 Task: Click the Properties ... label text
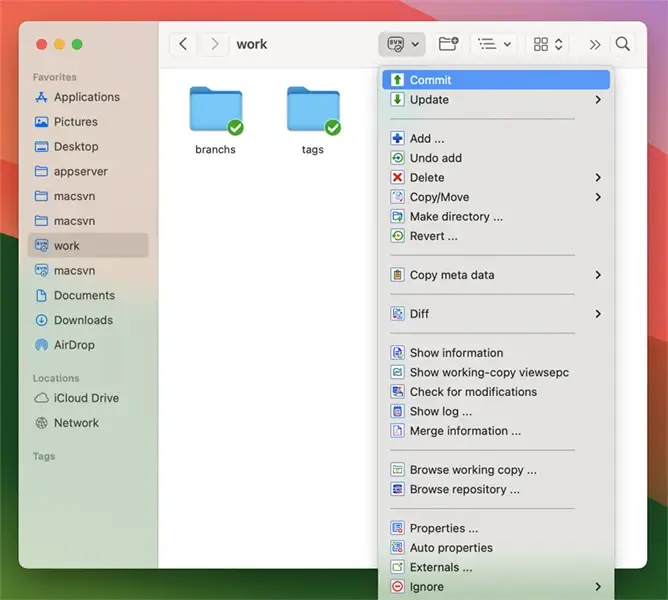[x=444, y=528]
